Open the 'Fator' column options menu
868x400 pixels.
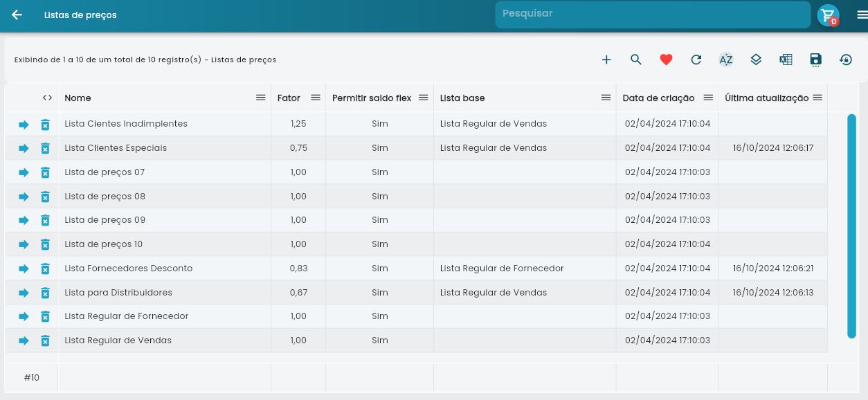click(316, 98)
